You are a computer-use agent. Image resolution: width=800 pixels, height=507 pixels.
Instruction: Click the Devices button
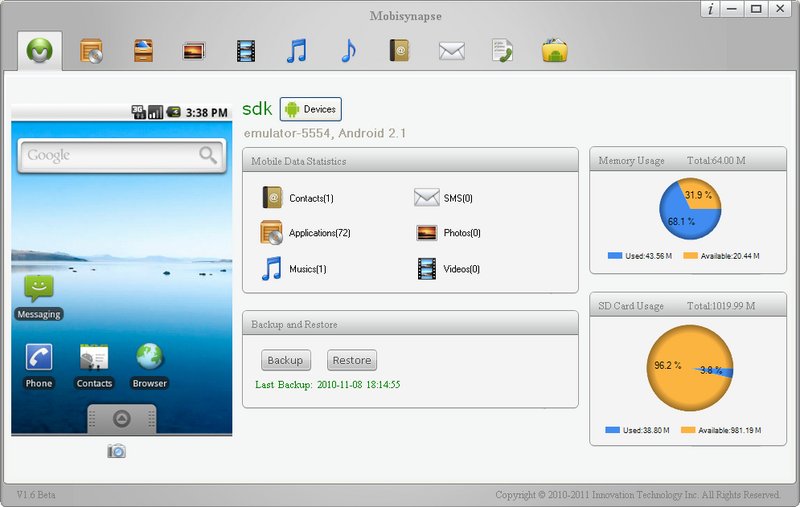pos(310,109)
